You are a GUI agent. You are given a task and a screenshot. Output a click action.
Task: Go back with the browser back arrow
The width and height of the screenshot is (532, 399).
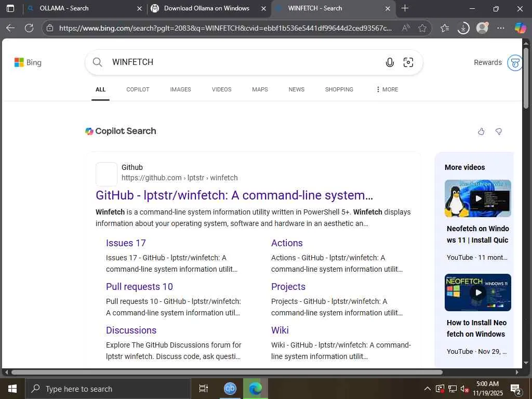pyautogui.click(x=10, y=28)
